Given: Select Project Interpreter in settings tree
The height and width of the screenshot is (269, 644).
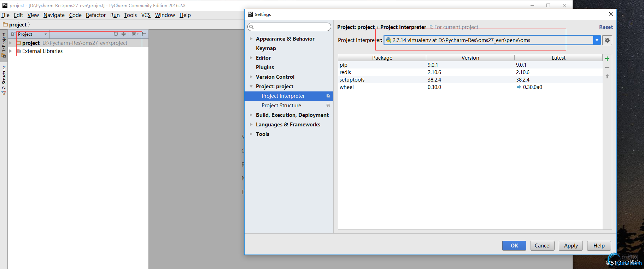Looking at the screenshot, I should coord(289,96).
